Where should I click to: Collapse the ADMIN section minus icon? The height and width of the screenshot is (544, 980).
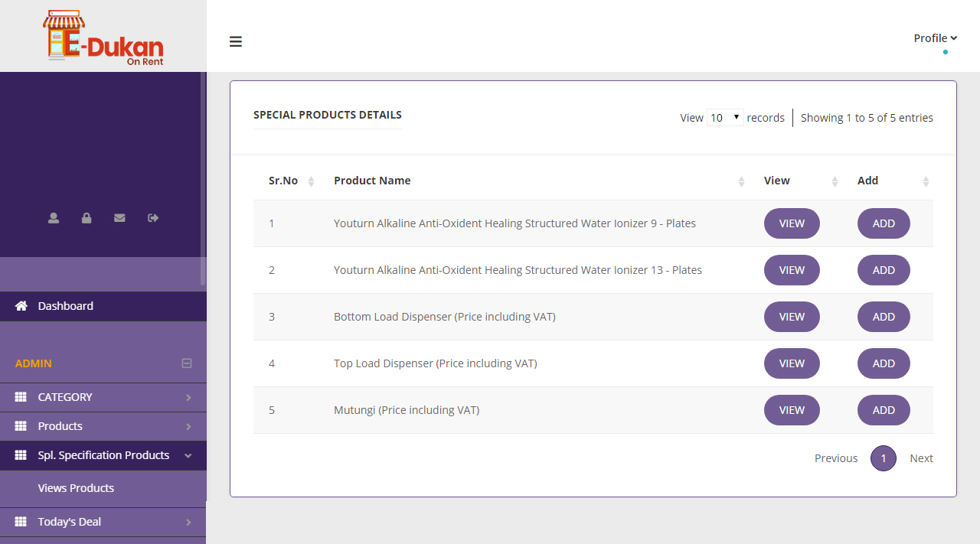(x=187, y=363)
